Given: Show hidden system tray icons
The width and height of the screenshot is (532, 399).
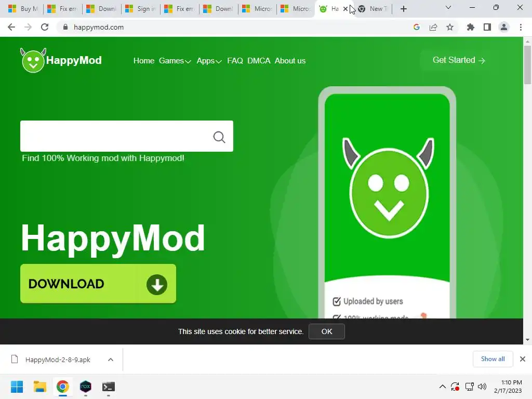Looking at the screenshot, I should [443, 387].
